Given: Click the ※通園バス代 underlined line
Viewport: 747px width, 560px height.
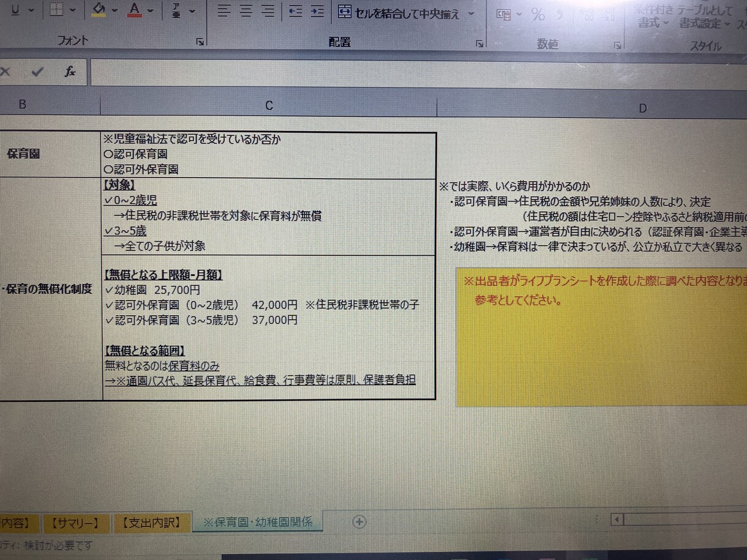Looking at the screenshot, I should [260, 380].
